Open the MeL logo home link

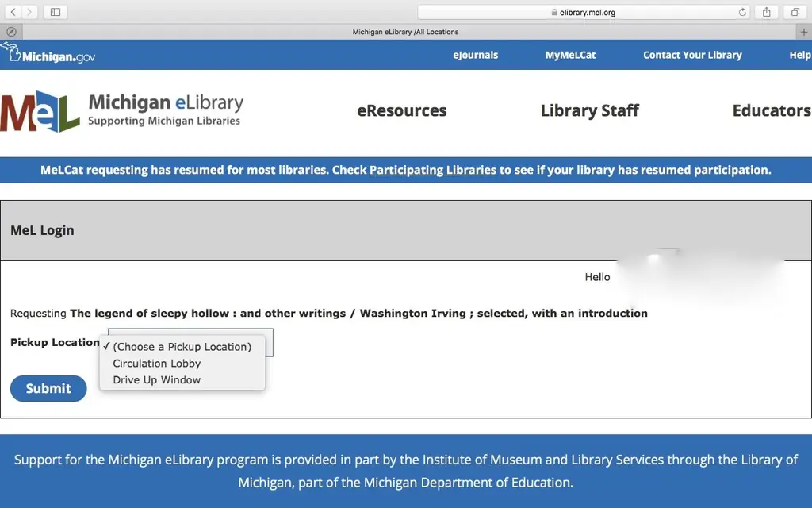pyautogui.click(x=40, y=111)
